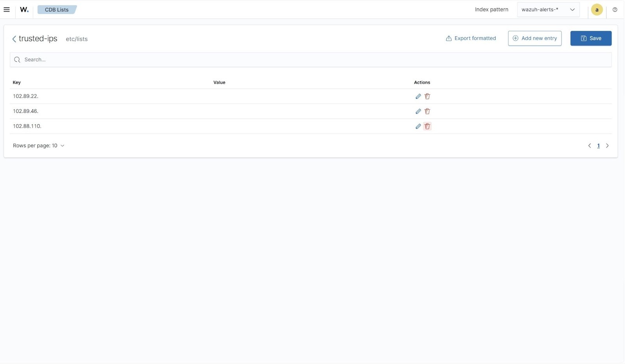Click inside the Search field
625x364 pixels.
click(156, 59)
